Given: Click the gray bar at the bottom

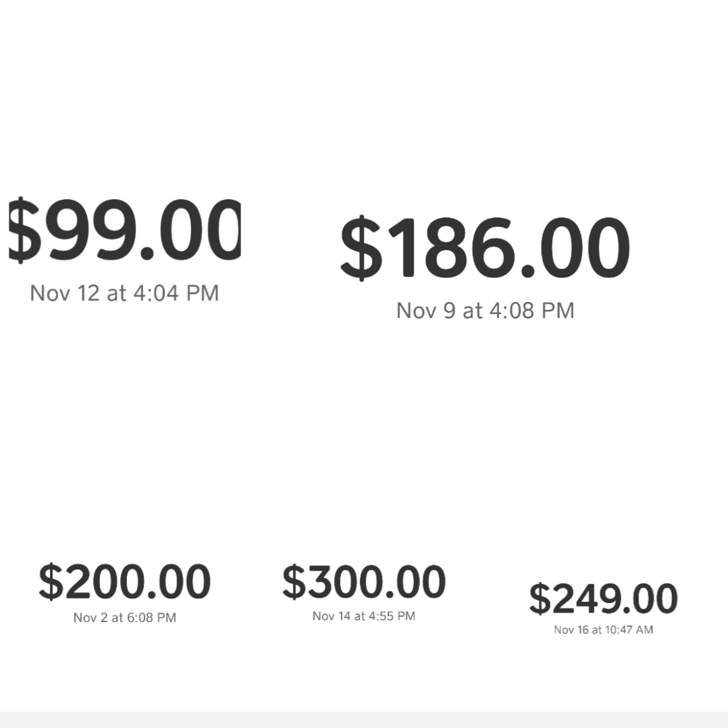Looking at the screenshot, I should [364, 719].
